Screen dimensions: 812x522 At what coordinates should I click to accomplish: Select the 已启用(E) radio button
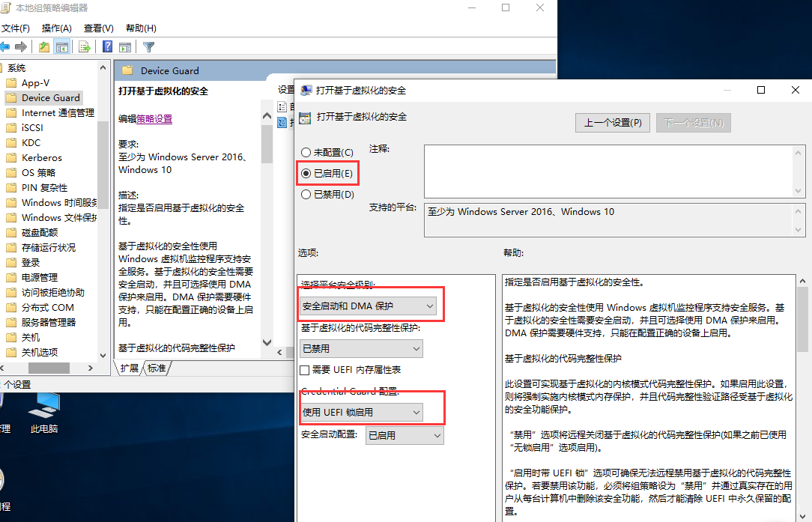[x=306, y=173]
